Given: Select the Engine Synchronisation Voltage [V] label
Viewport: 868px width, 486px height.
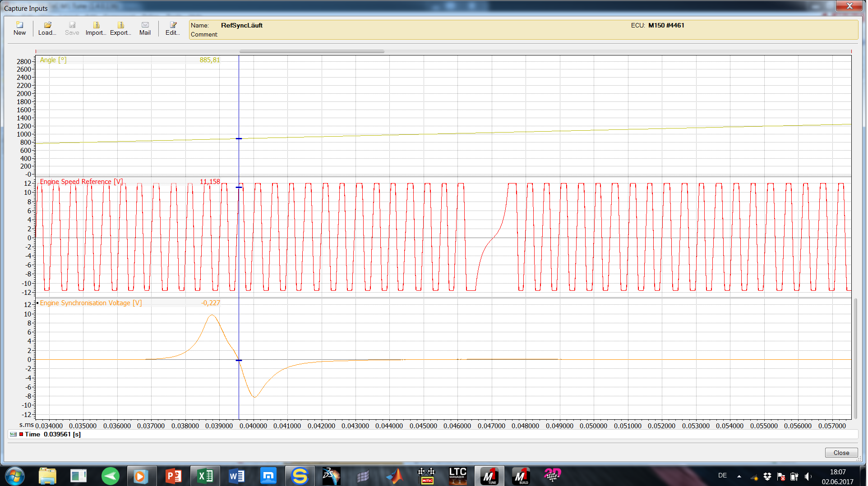Looking at the screenshot, I should point(91,303).
